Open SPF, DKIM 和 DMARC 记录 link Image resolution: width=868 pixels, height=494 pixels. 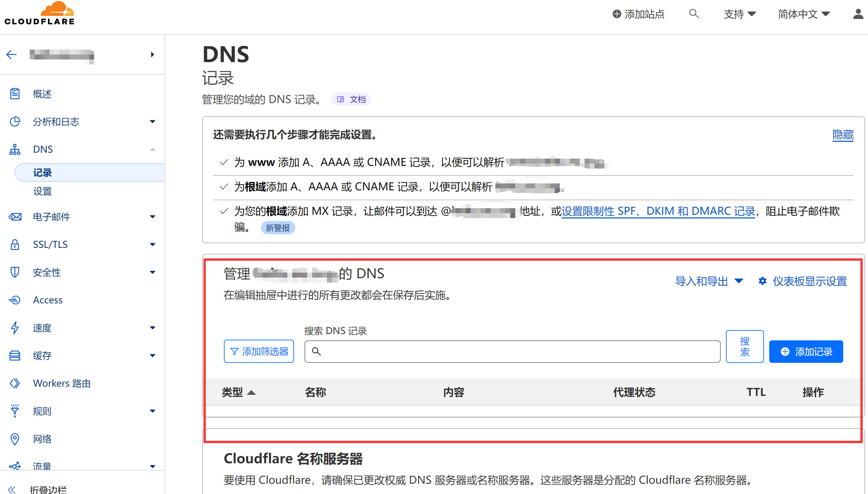tap(658, 211)
